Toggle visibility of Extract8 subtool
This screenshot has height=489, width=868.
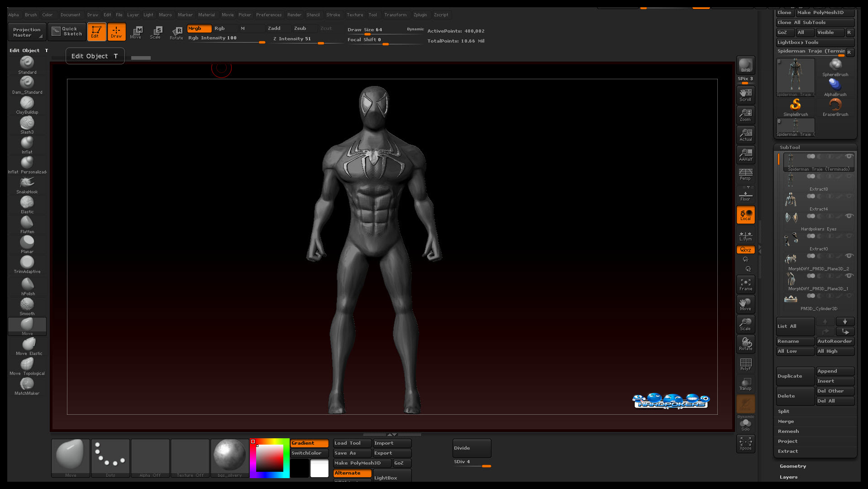point(849,176)
